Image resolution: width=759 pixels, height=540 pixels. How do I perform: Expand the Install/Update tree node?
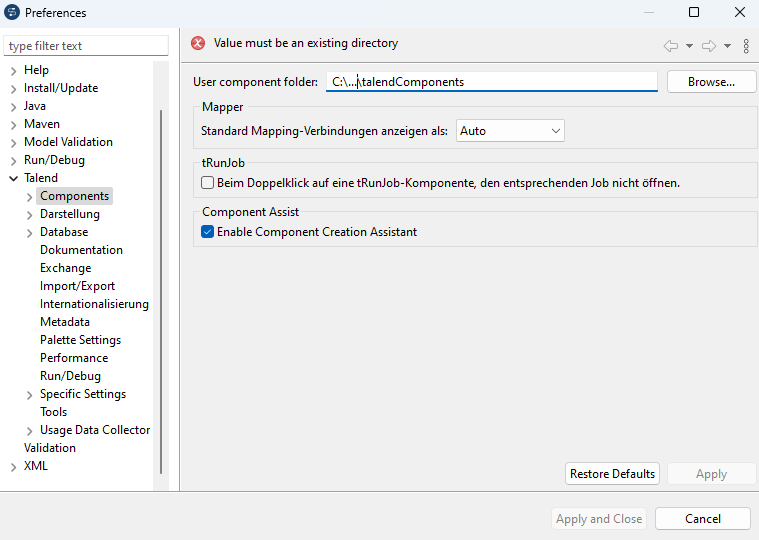tap(14, 89)
